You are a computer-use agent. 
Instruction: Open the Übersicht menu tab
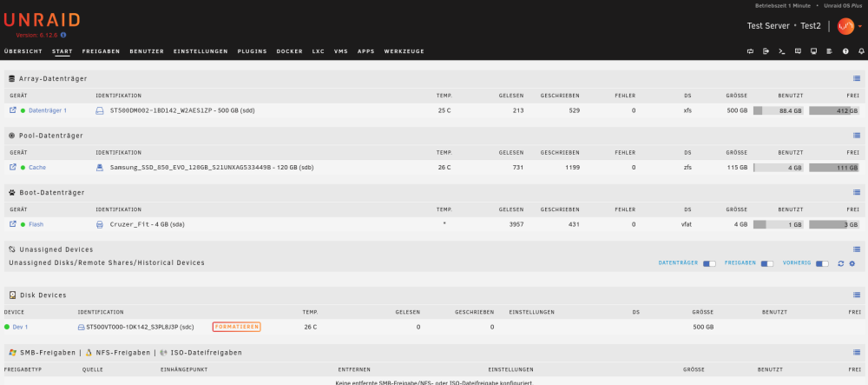(x=23, y=51)
